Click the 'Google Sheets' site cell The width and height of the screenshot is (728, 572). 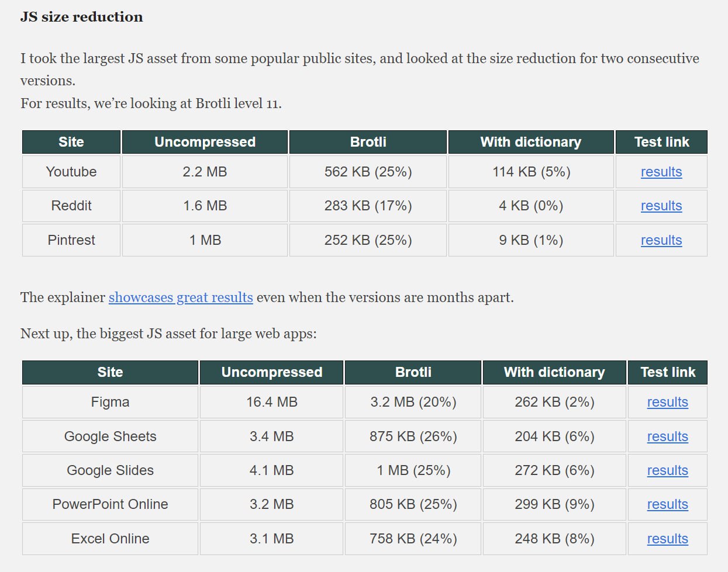pyautogui.click(x=111, y=436)
